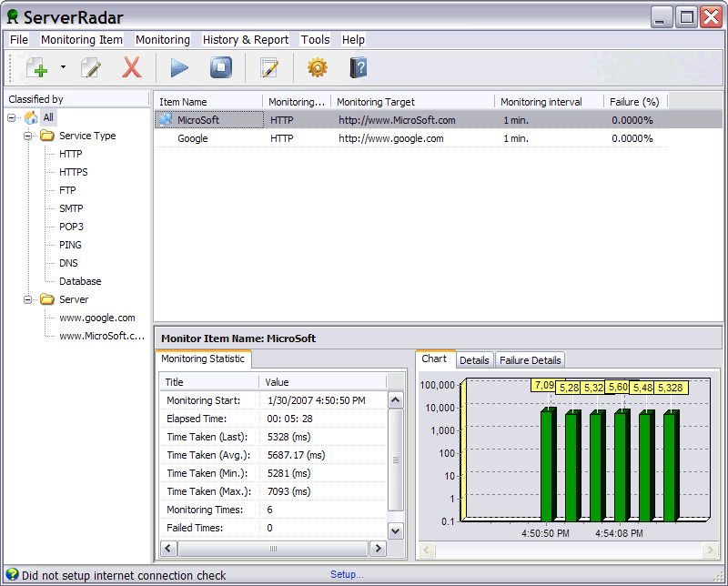Delete the selected item with the red X
Image resolution: width=728 pixels, height=586 pixels.
click(x=130, y=66)
